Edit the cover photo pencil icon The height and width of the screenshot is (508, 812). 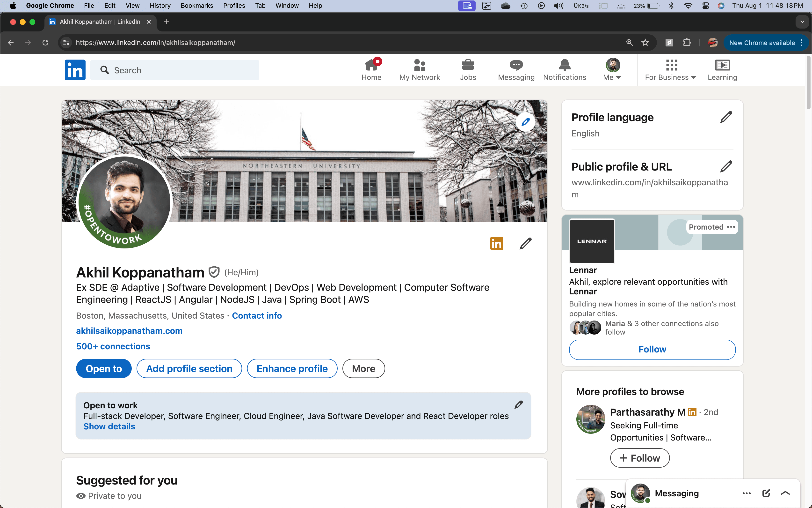525,122
